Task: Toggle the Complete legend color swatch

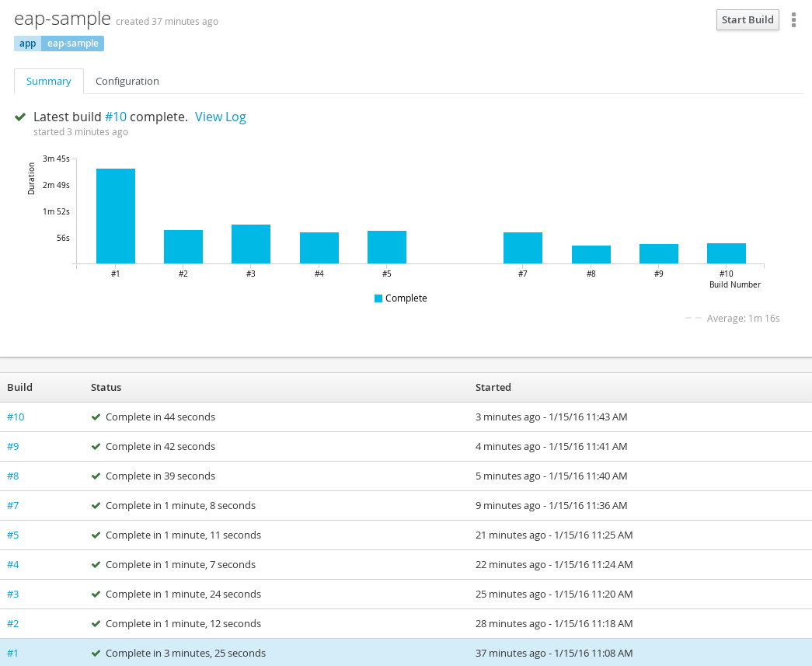Action: click(378, 298)
